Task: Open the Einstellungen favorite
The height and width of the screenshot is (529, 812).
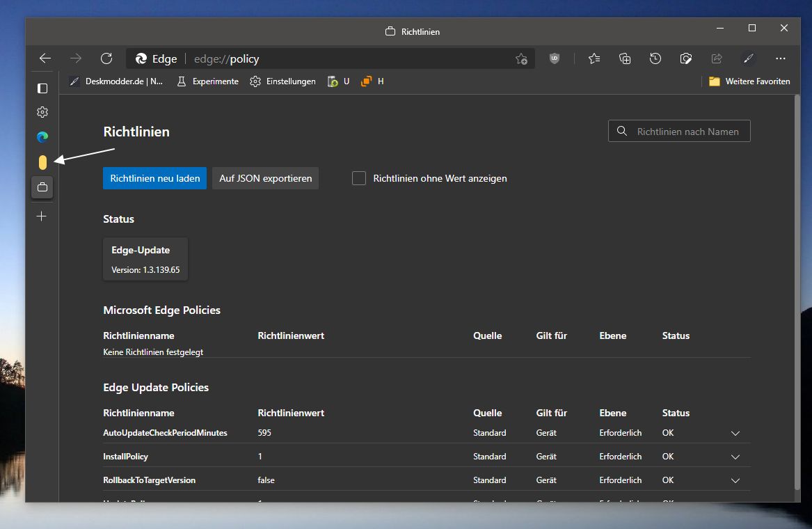Action: 282,81
